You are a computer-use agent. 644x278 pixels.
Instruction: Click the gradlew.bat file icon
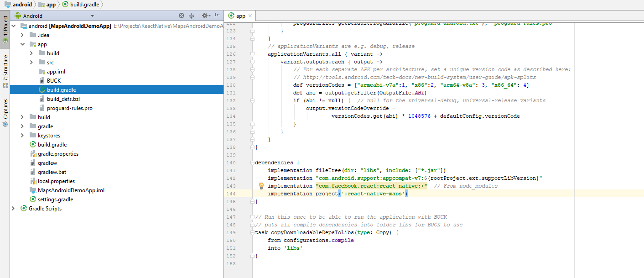pyautogui.click(x=33, y=172)
